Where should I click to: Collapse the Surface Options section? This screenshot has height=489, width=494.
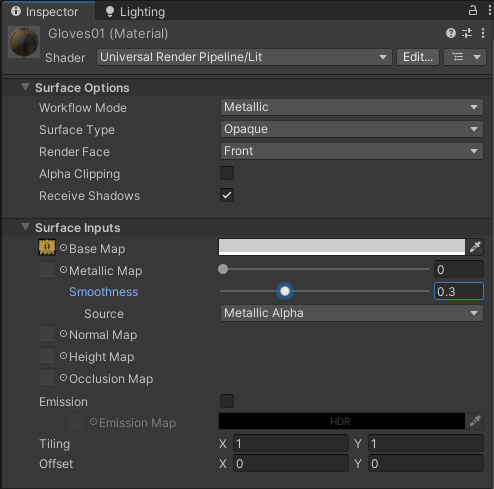(25, 88)
